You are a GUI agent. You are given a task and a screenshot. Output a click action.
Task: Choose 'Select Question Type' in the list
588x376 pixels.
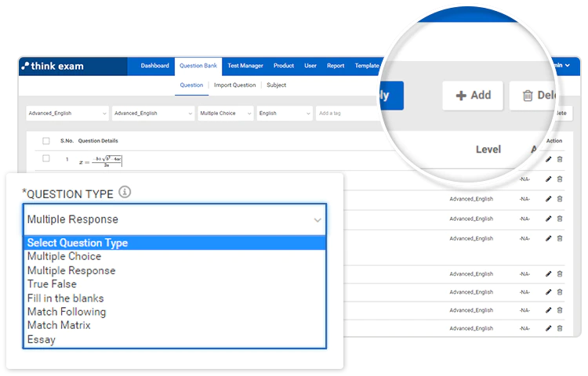[175, 243]
